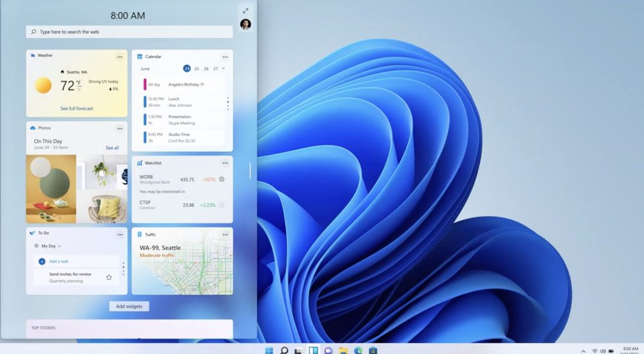Show hidden icons in system tray
644x354 pixels.
pos(583,351)
